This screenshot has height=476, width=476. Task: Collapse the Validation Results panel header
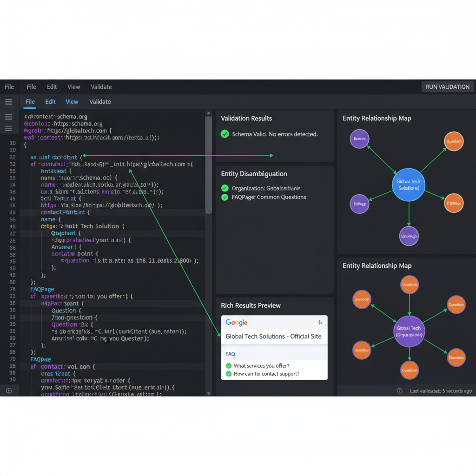[246, 118]
